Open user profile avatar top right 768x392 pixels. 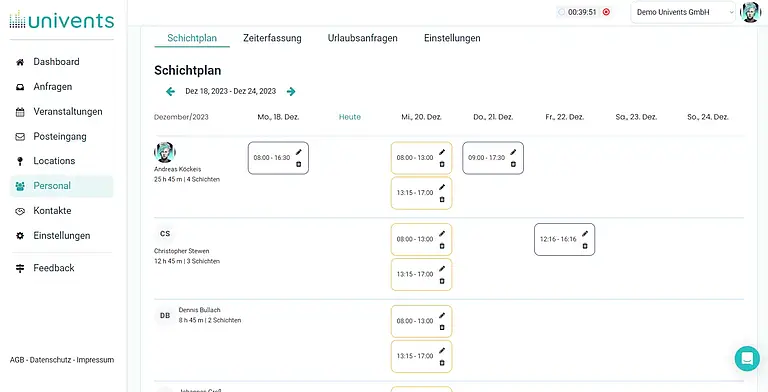coord(750,12)
